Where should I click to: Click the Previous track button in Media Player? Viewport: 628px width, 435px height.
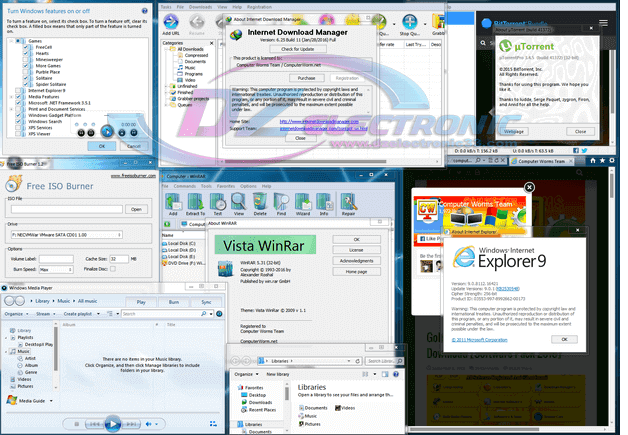pos(95,424)
